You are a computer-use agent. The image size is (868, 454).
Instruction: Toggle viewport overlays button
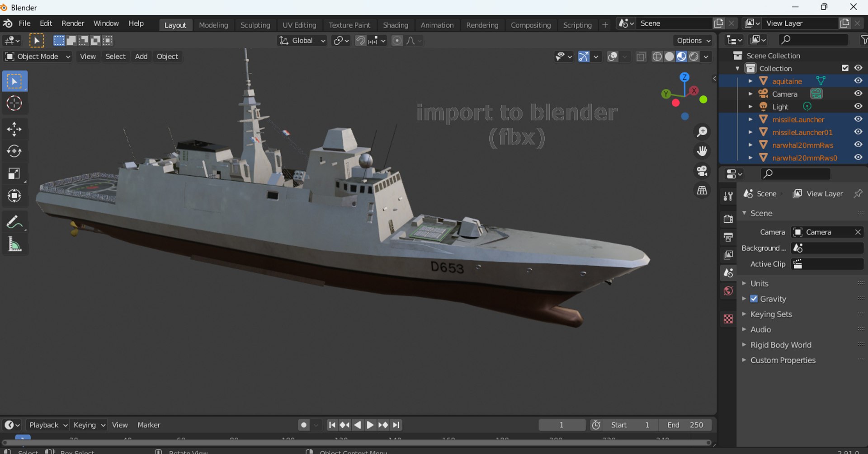613,56
